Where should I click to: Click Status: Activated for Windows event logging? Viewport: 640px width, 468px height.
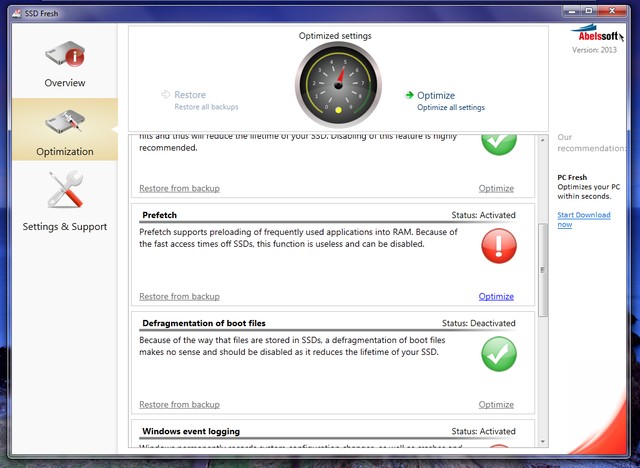[483, 431]
